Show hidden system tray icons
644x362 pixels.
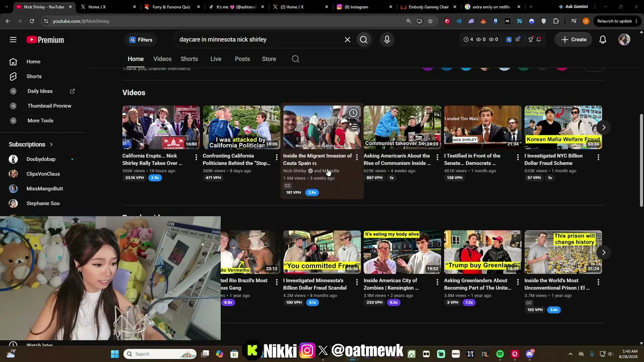click(x=571, y=354)
